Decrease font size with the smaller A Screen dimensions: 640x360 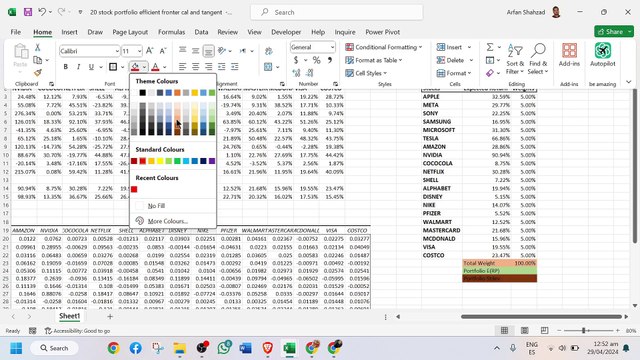(162, 51)
